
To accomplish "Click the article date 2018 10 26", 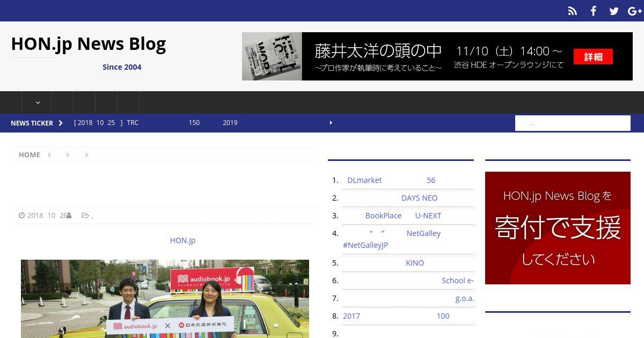I will coord(47,215).
